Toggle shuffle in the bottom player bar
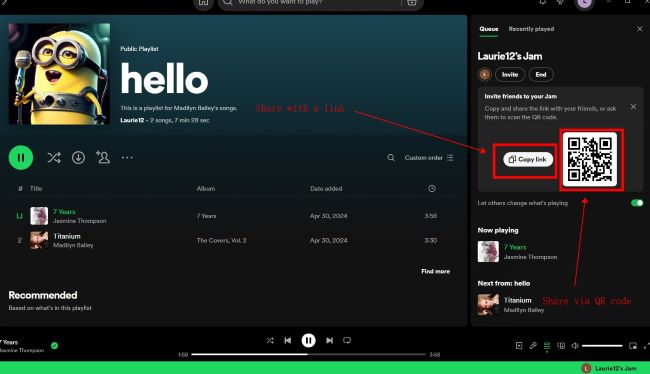 (270, 340)
